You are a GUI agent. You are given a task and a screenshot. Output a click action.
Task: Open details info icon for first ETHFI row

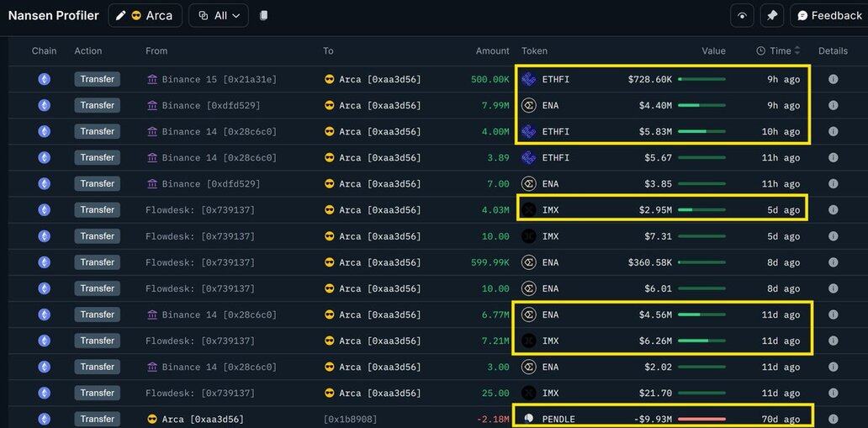point(833,80)
